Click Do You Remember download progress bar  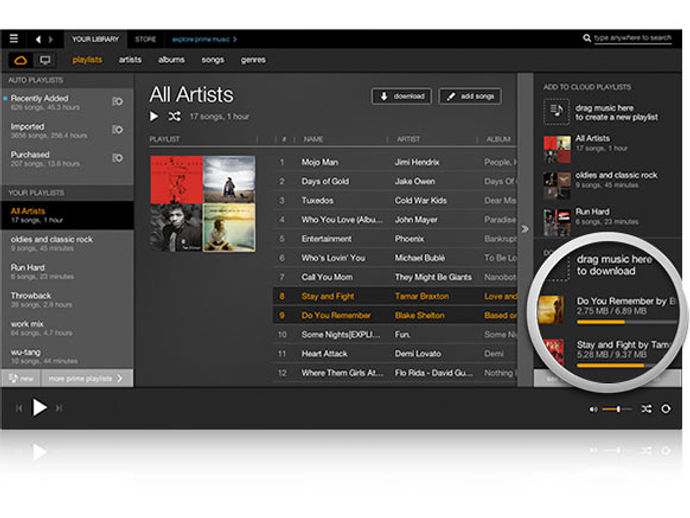coord(627,322)
